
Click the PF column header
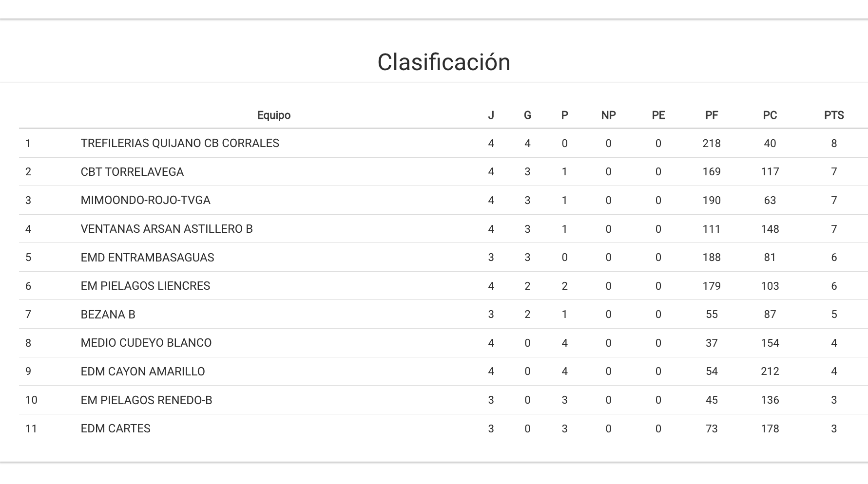(x=711, y=115)
